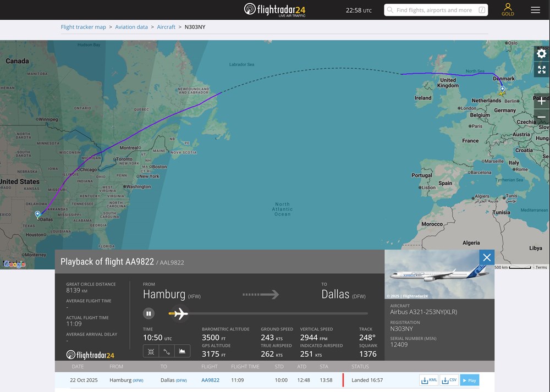Image resolution: width=550 pixels, height=392 pixels.
Task: Open map settings gear
Action: [x=541, y=53]
